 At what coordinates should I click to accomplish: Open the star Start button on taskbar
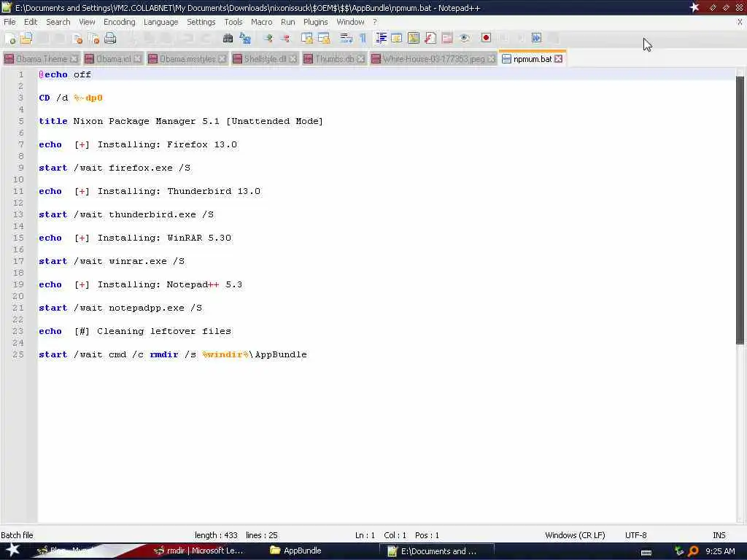(12, 550)
